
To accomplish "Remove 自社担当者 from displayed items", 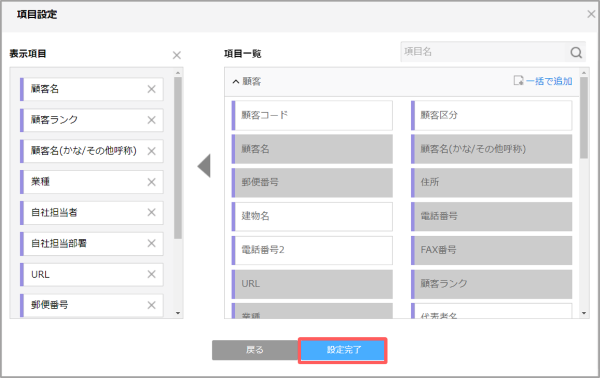I will point(152,212).
